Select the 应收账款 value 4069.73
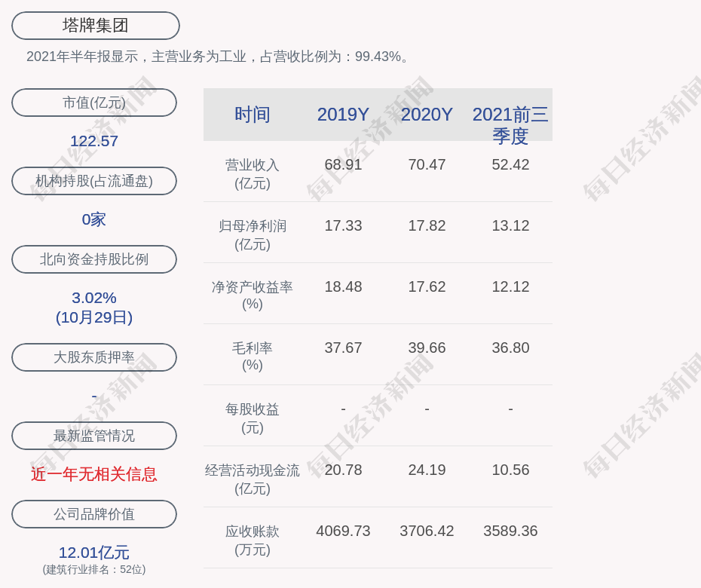 pos(343,531)
